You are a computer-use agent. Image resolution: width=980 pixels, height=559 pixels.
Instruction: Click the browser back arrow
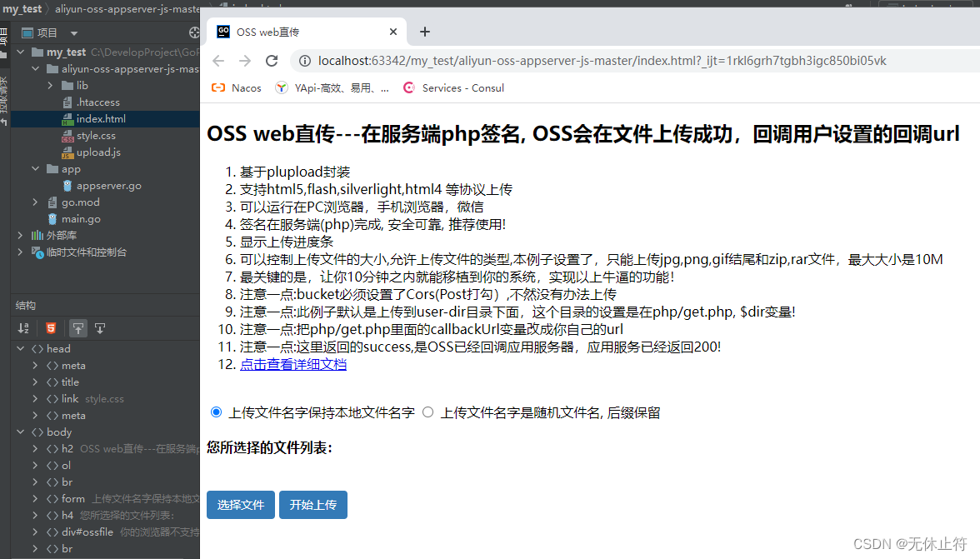click(x=217, y=61)
